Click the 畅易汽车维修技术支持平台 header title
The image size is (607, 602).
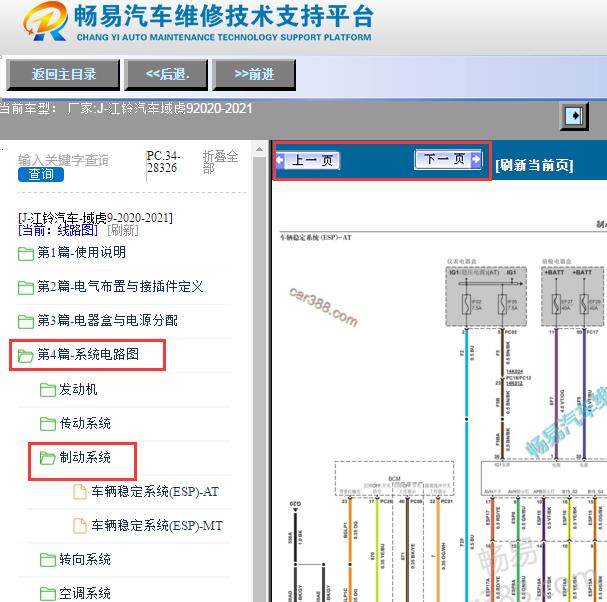point(224,17)
